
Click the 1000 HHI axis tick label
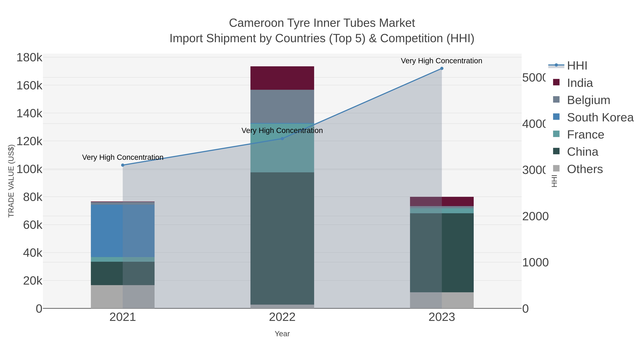(535, 263)
